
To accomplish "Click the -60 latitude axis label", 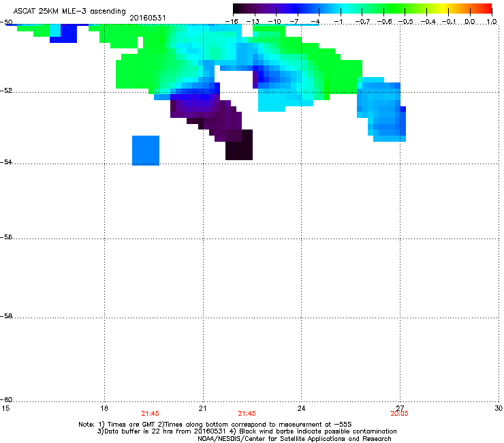I will 6,399.
